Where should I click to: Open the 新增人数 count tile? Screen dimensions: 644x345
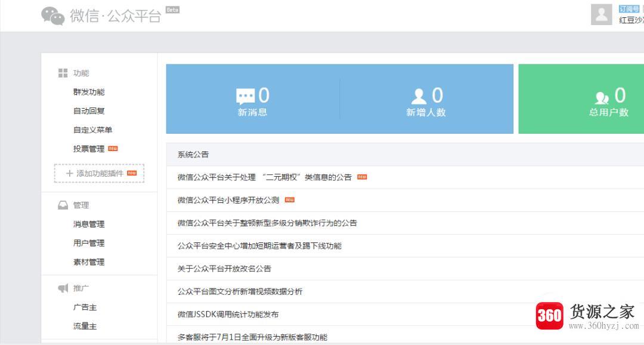(427, 98)
